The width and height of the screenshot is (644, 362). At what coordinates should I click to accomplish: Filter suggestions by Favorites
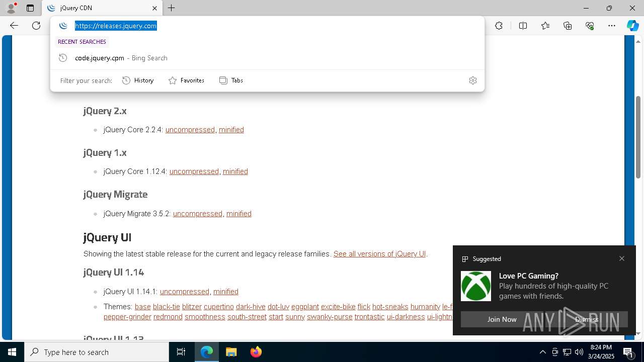click(x=186, y=80)
